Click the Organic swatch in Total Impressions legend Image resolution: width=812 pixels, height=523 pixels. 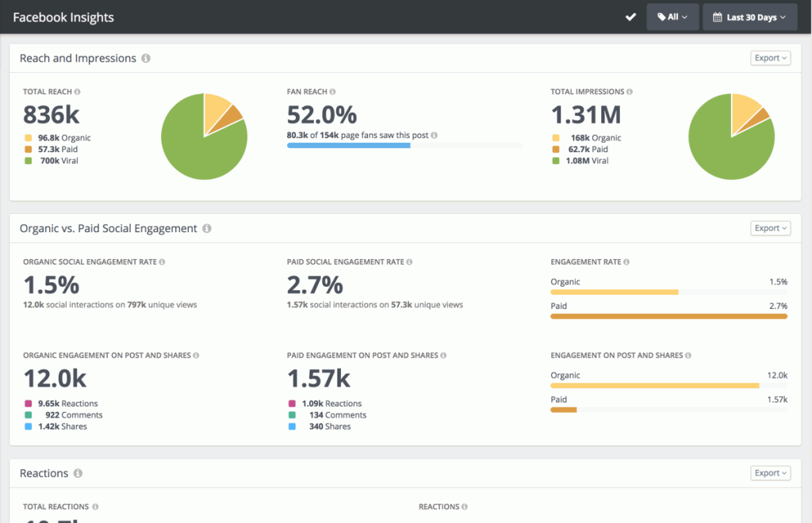[556, 138]
